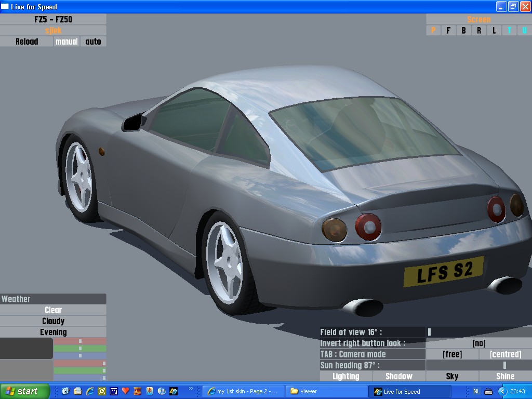The image size is (532, 399).
Task: Adjust the upper green color slider
Action: (x=80, y=349)
